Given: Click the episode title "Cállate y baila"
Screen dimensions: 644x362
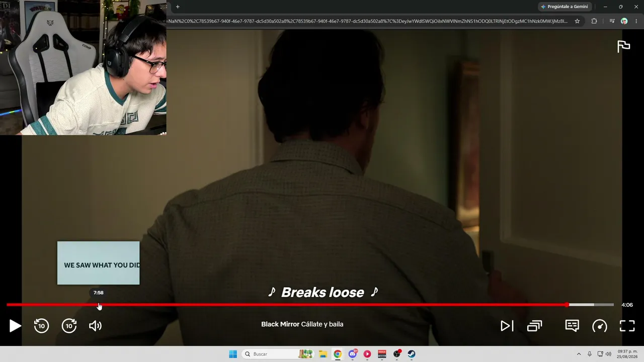Looking at the screenshot, I should [322, 324].
